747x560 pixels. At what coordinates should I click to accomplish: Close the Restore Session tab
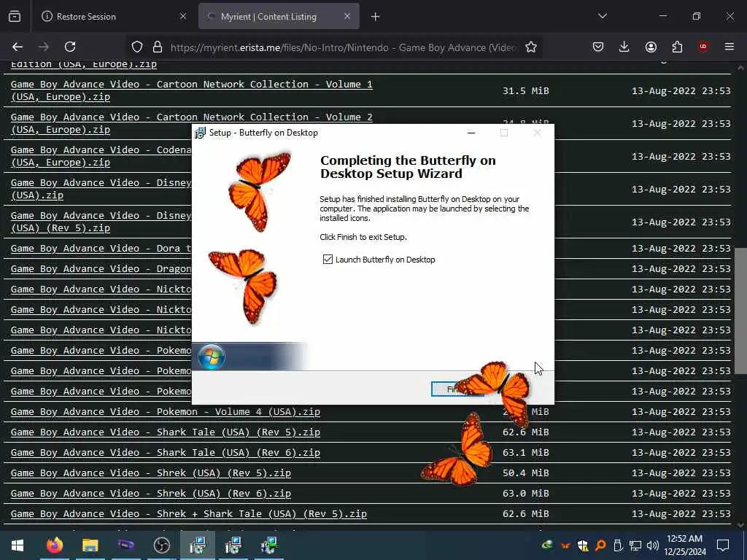(183, 17)
